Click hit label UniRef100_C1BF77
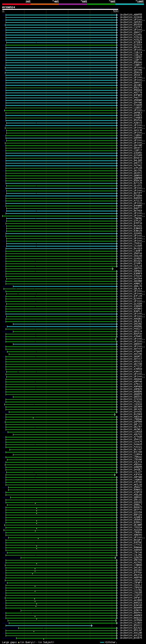Image resolution: width=146 pixels, height=644 pixels. 131,60
